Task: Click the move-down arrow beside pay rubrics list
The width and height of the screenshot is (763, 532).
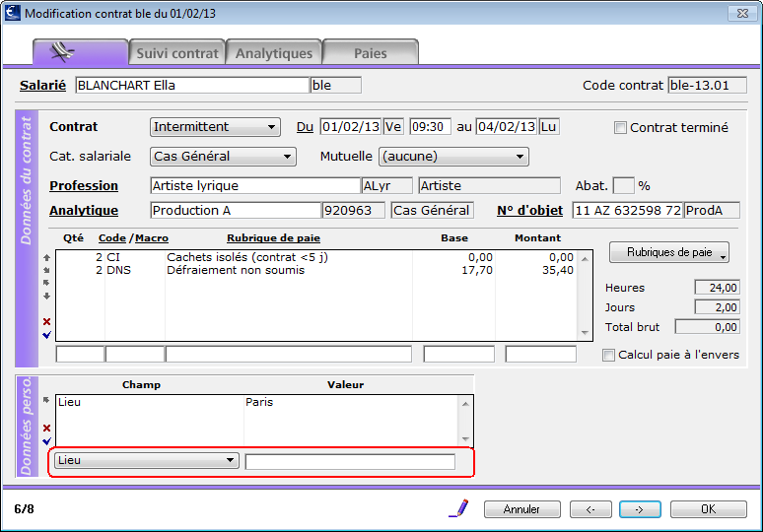Action: point(46,296)
